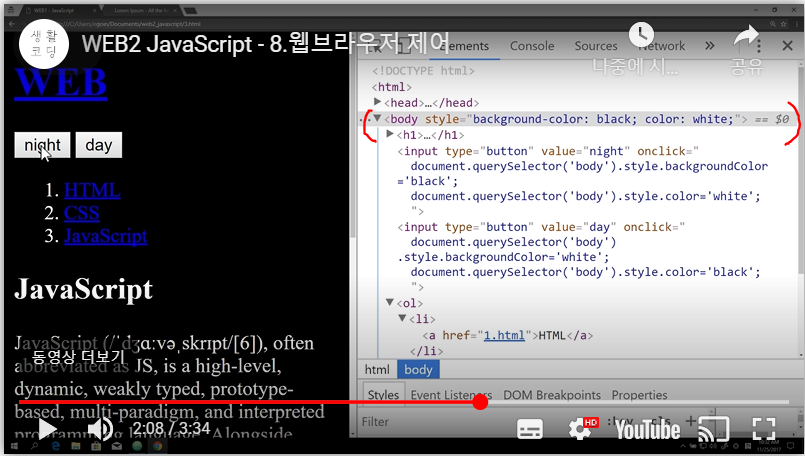Expand the head element node

377,102
